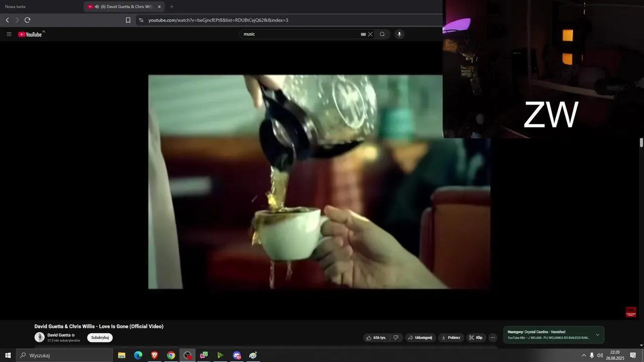Screen dimensions: 644x362
Task: Open the last pinned taskbar app icon
Action: [253, 355]
